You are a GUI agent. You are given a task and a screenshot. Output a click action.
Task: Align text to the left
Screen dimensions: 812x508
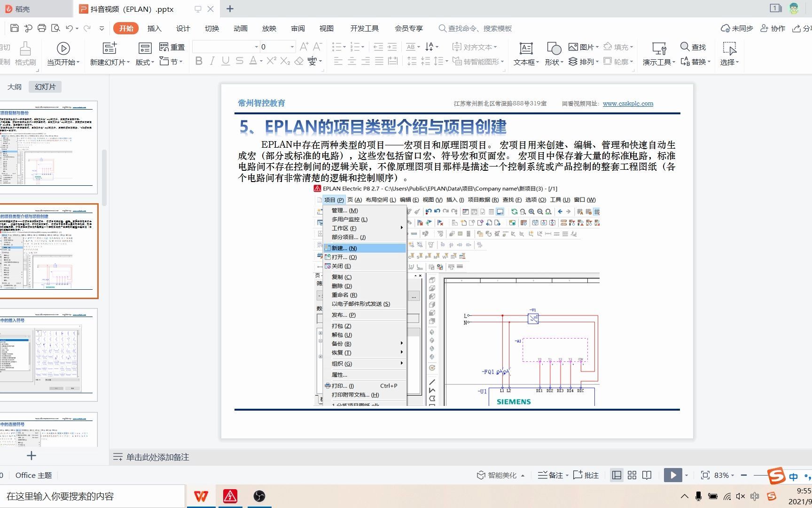click(x=338, y=61)
